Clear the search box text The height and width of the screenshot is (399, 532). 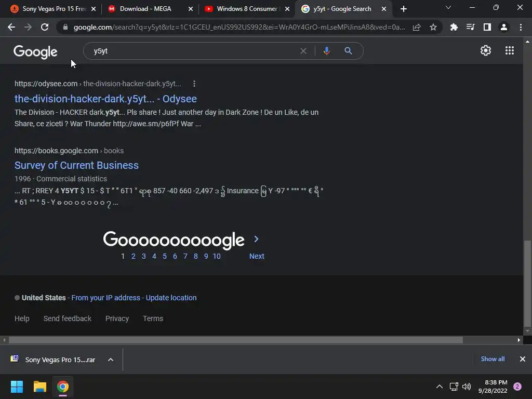tap(303, 51)
